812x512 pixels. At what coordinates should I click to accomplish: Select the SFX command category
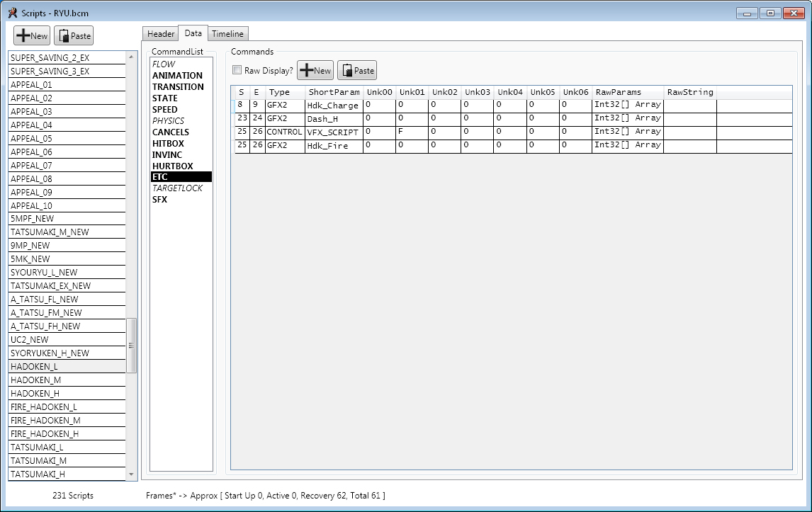tap(159, 200)
